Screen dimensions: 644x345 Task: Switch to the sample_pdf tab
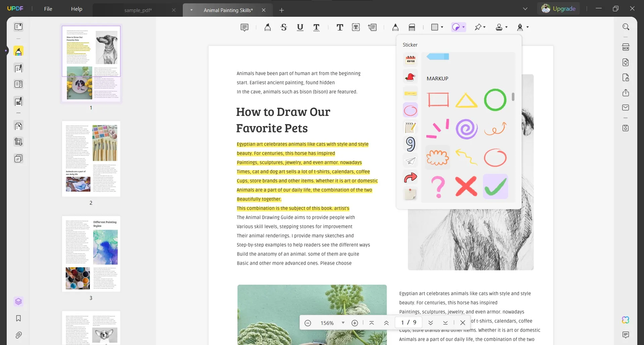click(138, 10)
